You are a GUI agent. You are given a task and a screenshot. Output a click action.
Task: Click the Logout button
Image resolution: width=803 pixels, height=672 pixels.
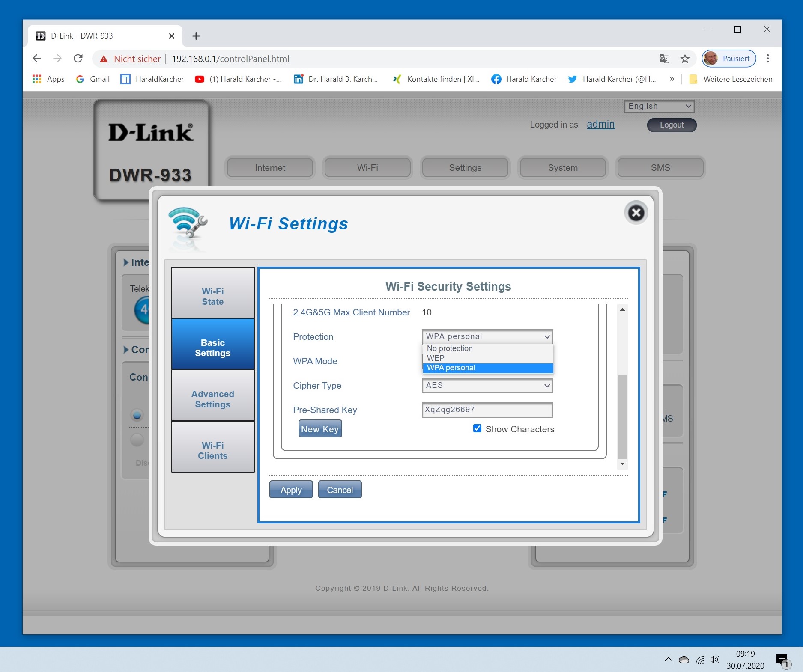click(x=672, y=125)
